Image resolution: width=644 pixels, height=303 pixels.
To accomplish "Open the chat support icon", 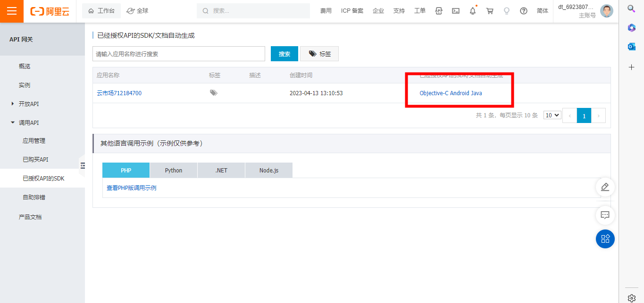I will point(605,215).
